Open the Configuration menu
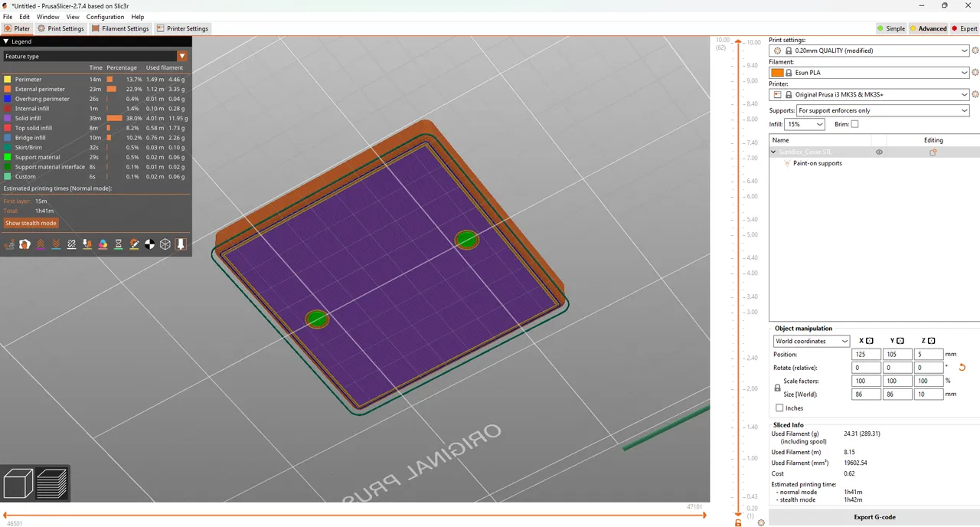 point(105,16)
